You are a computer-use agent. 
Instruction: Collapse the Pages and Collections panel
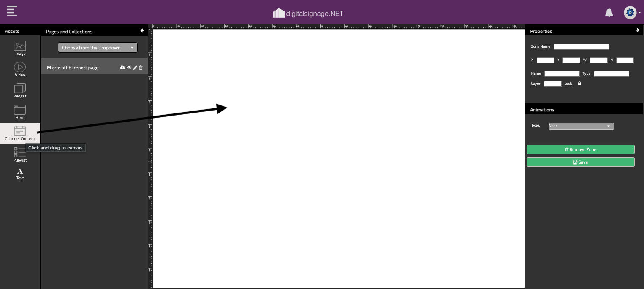pos(142,30)
